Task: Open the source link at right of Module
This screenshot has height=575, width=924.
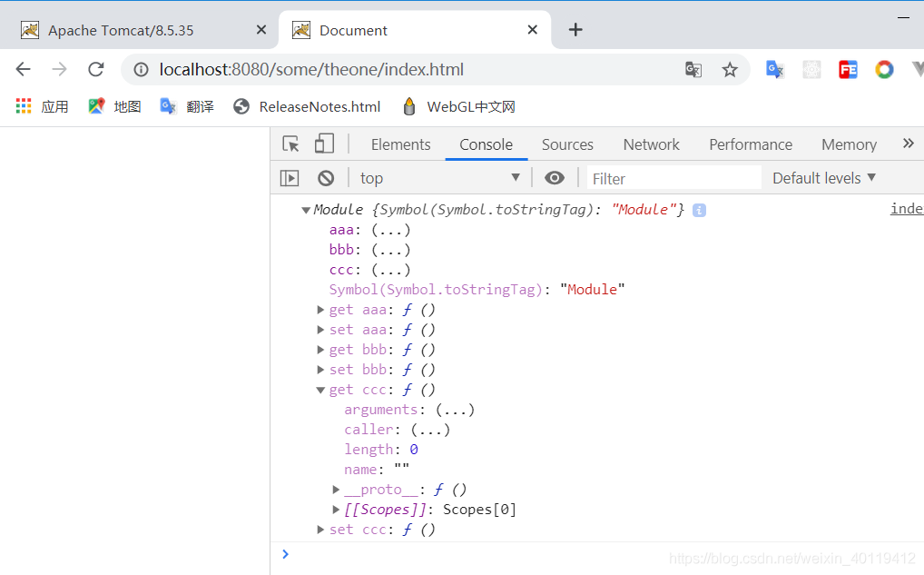Action: pos(907,209)
